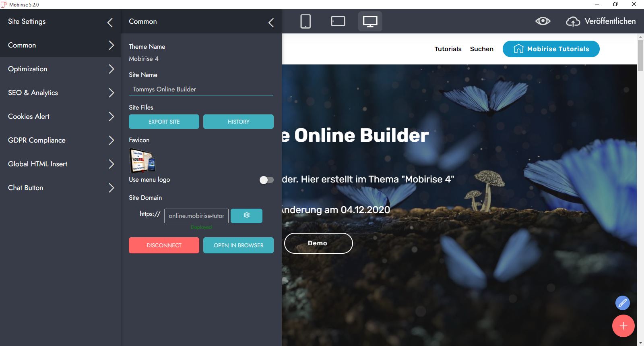Minimize the Mobirise window
Screen dimensions: 644x346
click(597, 4)
